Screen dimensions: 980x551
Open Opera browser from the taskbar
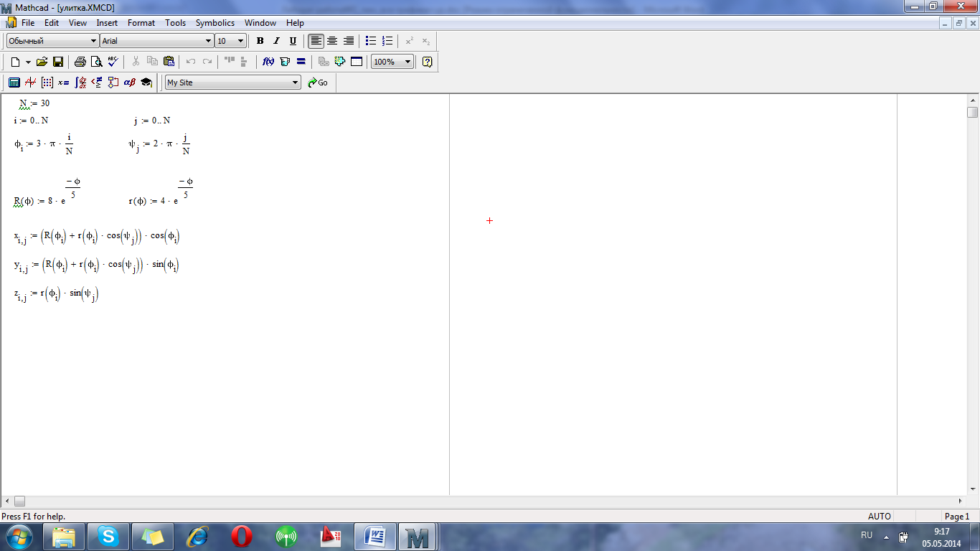pos(242,537)
